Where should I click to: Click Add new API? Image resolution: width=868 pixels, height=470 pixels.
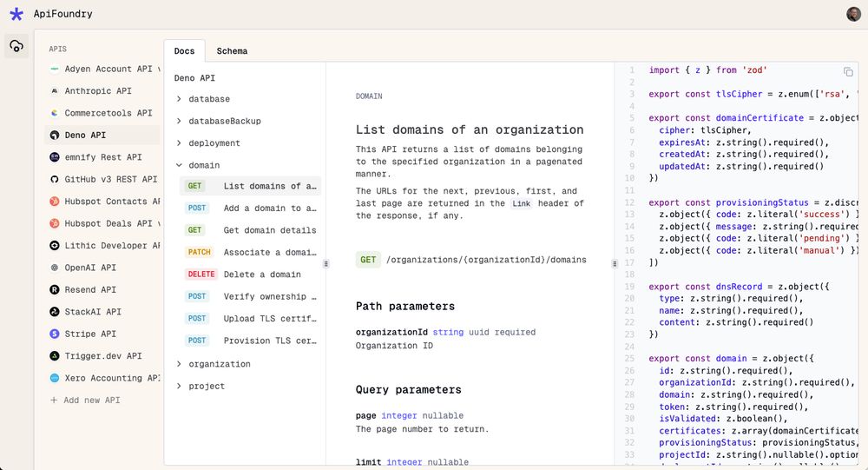tap(85, 400)
